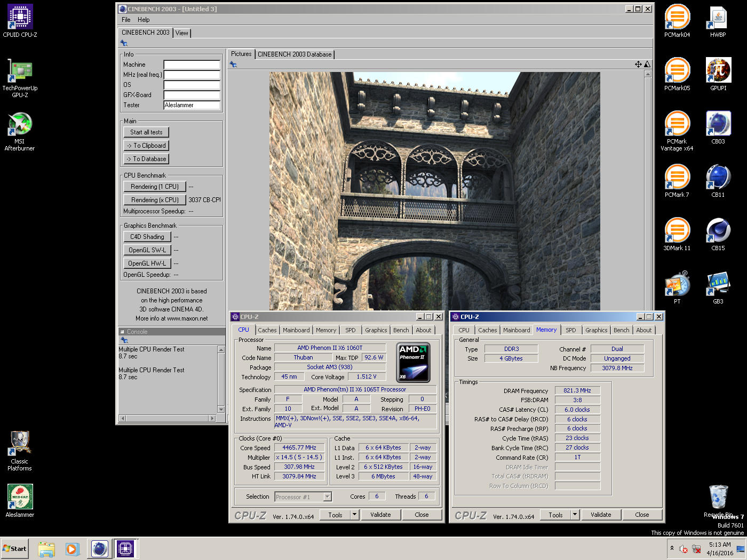Launch CB03 Cinebench shortcut

point(718,128)
